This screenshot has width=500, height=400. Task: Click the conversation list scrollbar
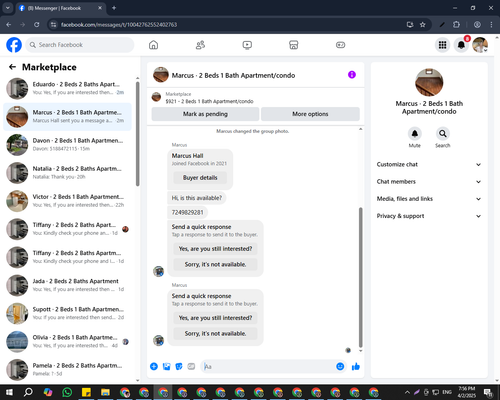[138, 133]
